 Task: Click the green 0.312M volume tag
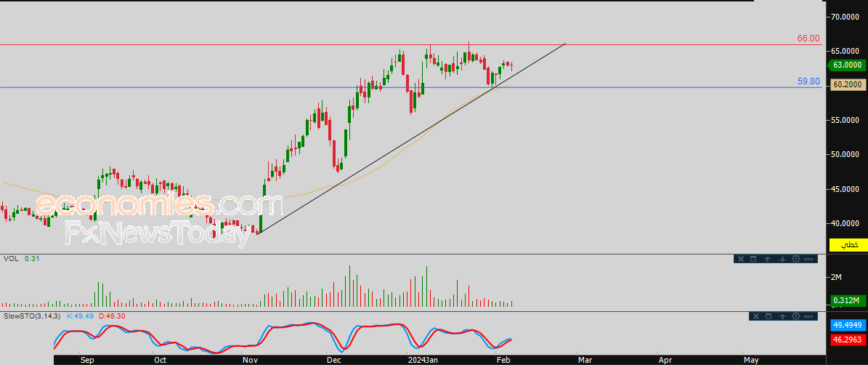(847, 301)
